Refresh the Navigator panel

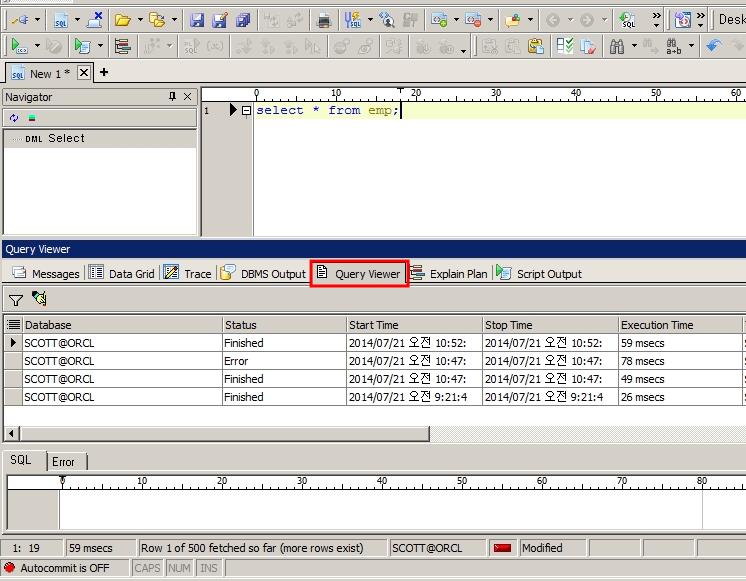[14, 118]
